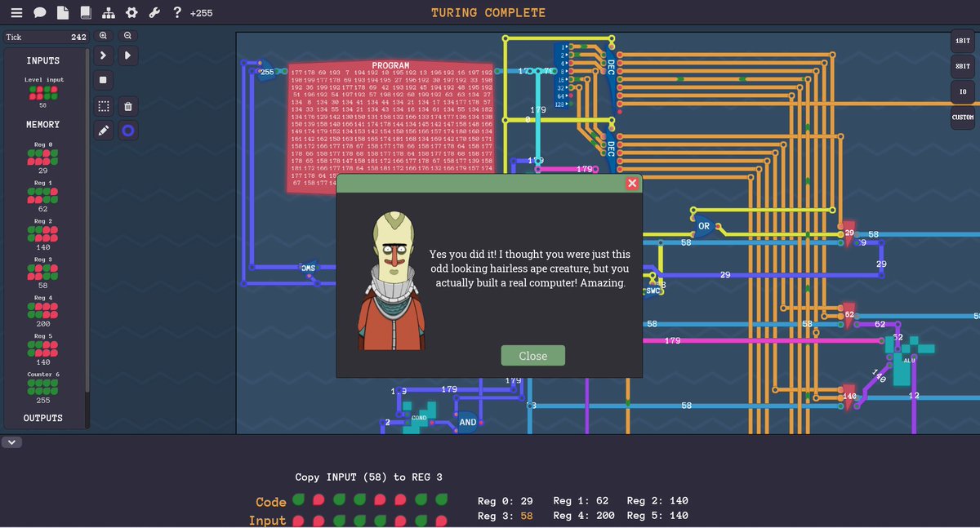Open the IO component category
The height and width of the screenshot is (528, 980).
tap(962, 92)
